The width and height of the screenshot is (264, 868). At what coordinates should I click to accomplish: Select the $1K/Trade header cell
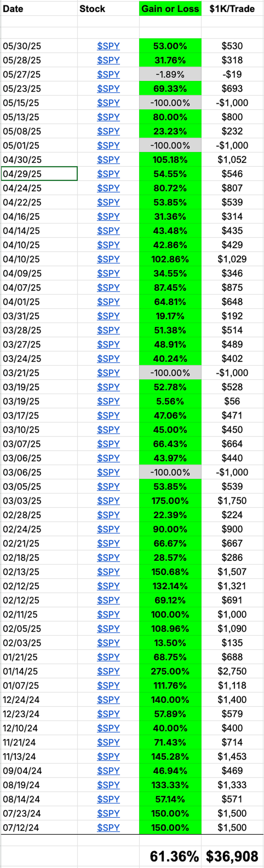pyautogui.click(x=232, y=9)
